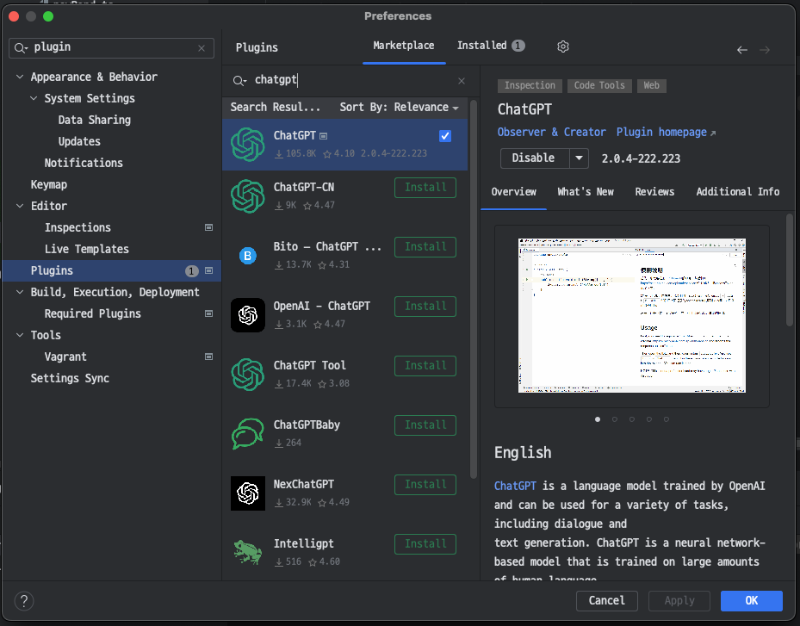Open the plugin settings gear icon
800x626 pixels.
point(562,46)
